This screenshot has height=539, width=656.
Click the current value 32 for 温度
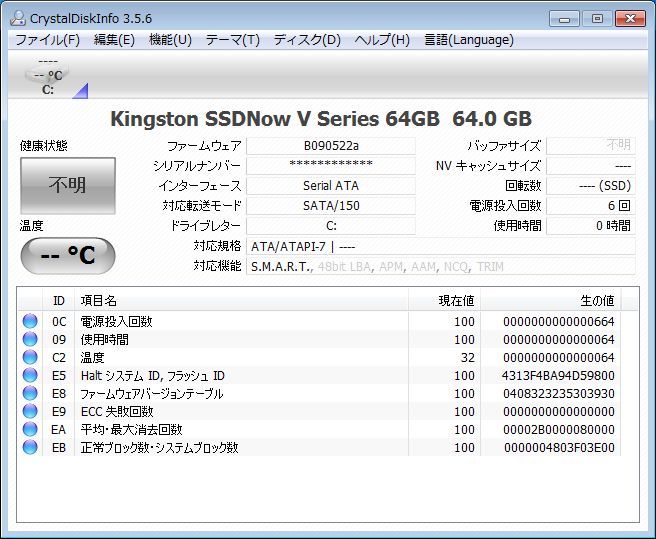467,357
